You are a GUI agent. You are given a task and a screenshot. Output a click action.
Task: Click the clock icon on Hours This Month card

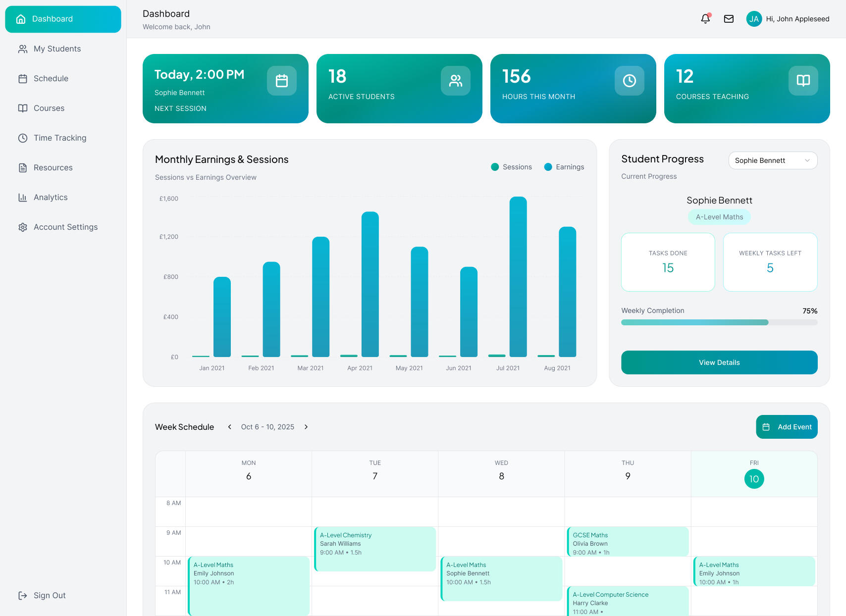coord(630,81)
